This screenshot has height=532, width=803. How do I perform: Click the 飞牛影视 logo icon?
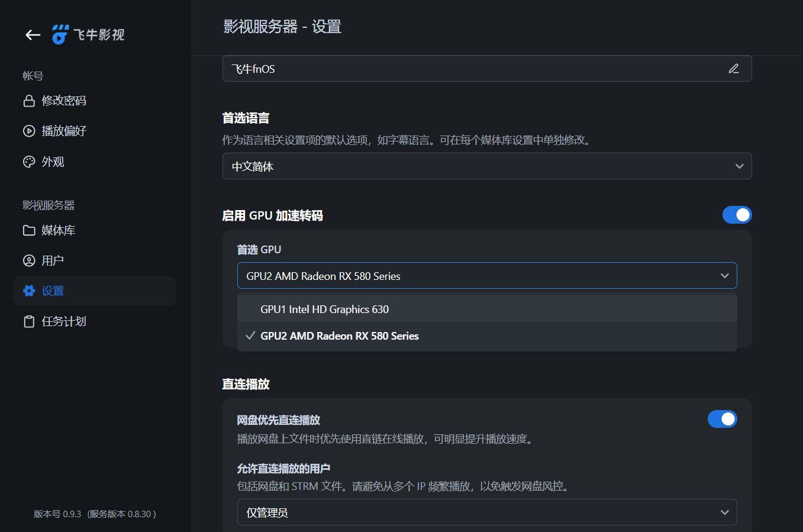pyautogui.click(x=60, y=35)
